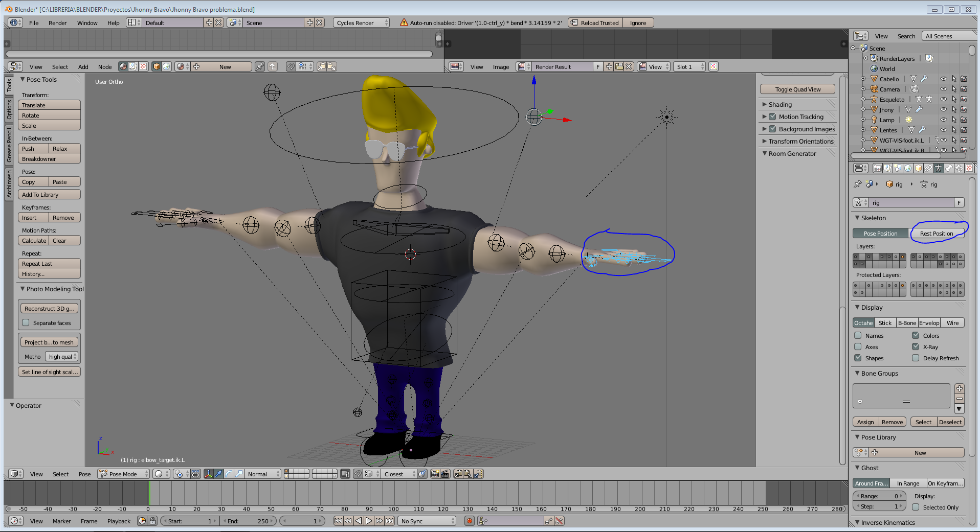Open the File menu
This screenshot has height=532, width=980.
tap(34, 22)
